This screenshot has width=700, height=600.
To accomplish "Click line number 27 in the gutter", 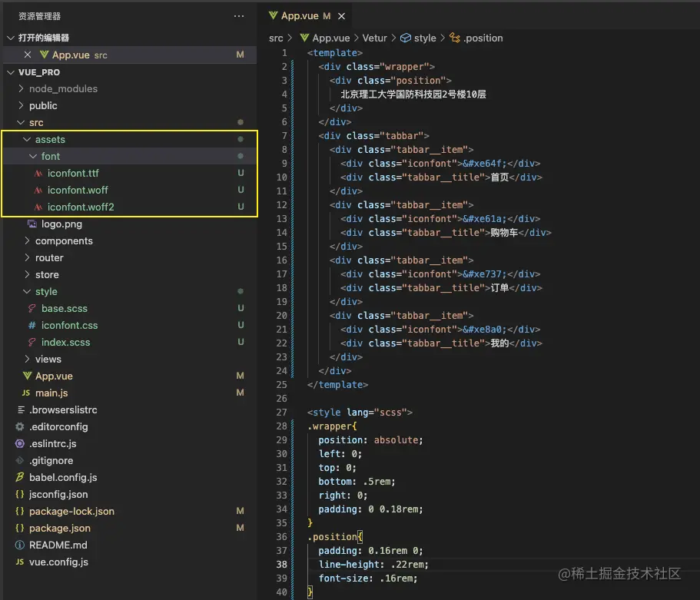I will tap(282, 413).
